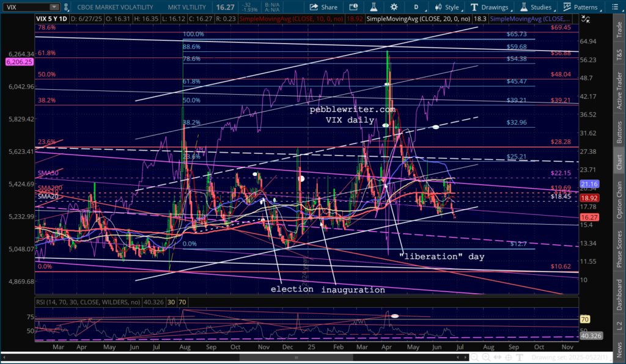The width and height of the screenshot is (626, 364).
Task: Click the RSI (14, 70, 30) study label
Action: coord(88,302)
